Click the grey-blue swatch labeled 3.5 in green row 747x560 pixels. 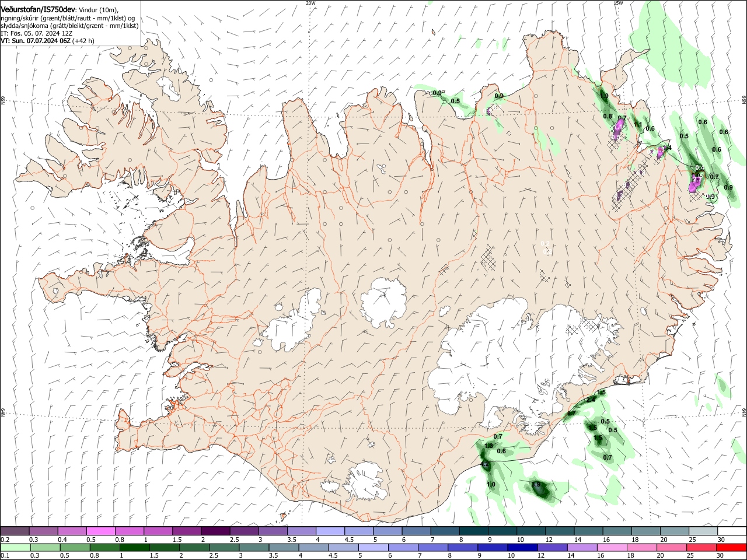(x=284, y=547)
